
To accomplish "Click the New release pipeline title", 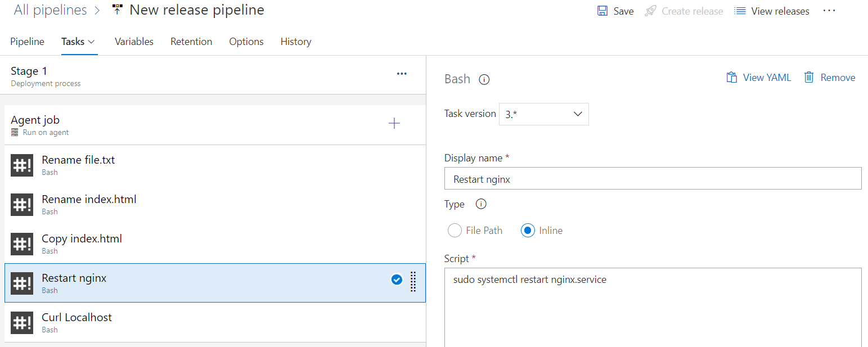I will coord(197,10).
